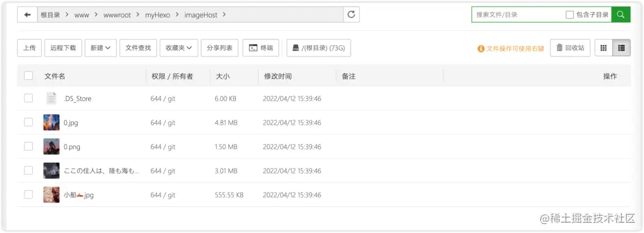Select the 0.png row checkbox

click(x=29, y=147)
